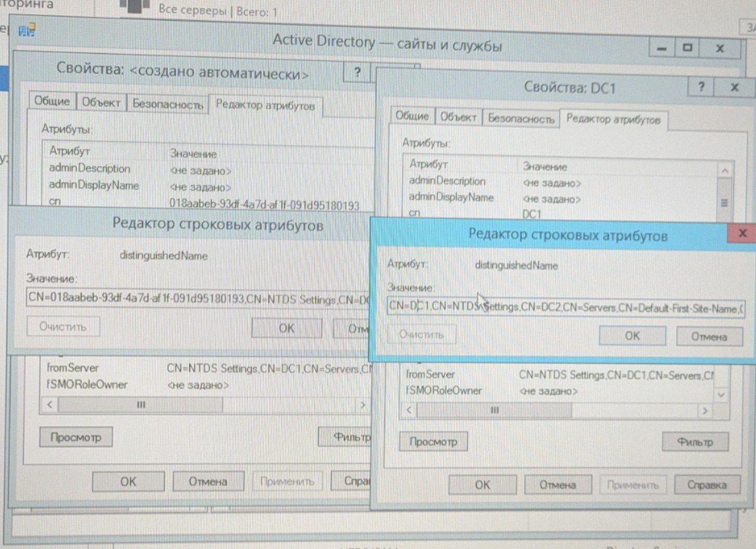Click scroll up arrow in the DC1 attribute list
756x549 pixels.
[x=725, y=169]
